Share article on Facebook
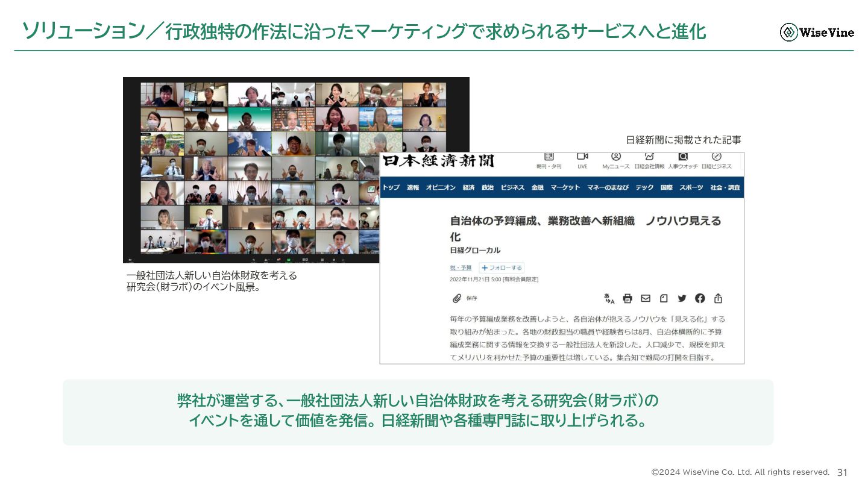 pyautogui.click(x=700, y=298)
